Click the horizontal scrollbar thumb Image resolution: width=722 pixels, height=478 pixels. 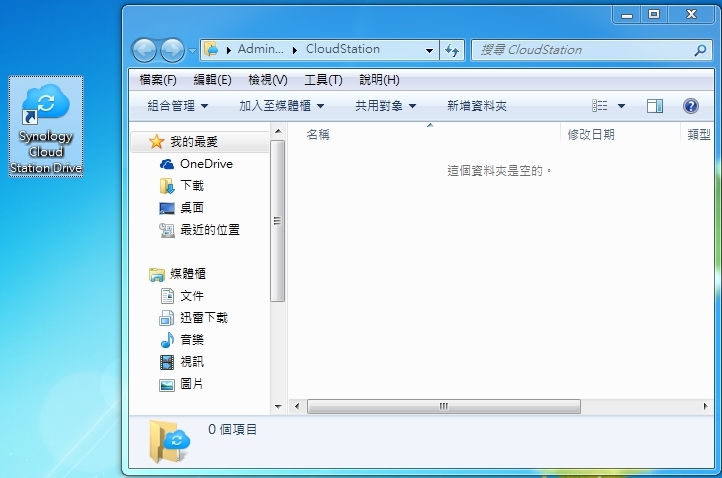443,406
